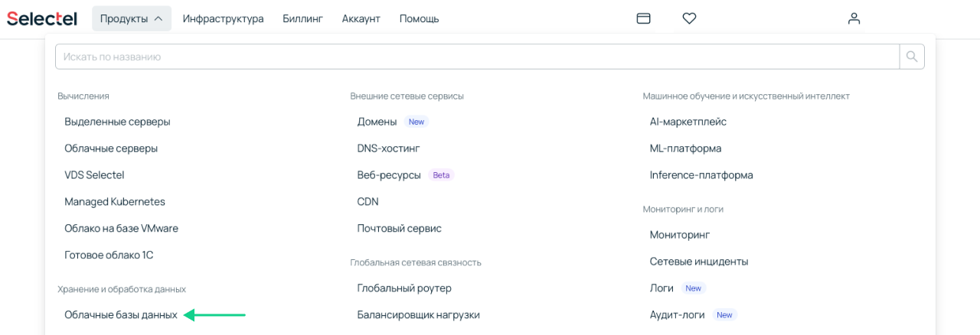This screenshot has height=335, width=980.
Task: Open Выделенные серверы
Action: point(117,122)
